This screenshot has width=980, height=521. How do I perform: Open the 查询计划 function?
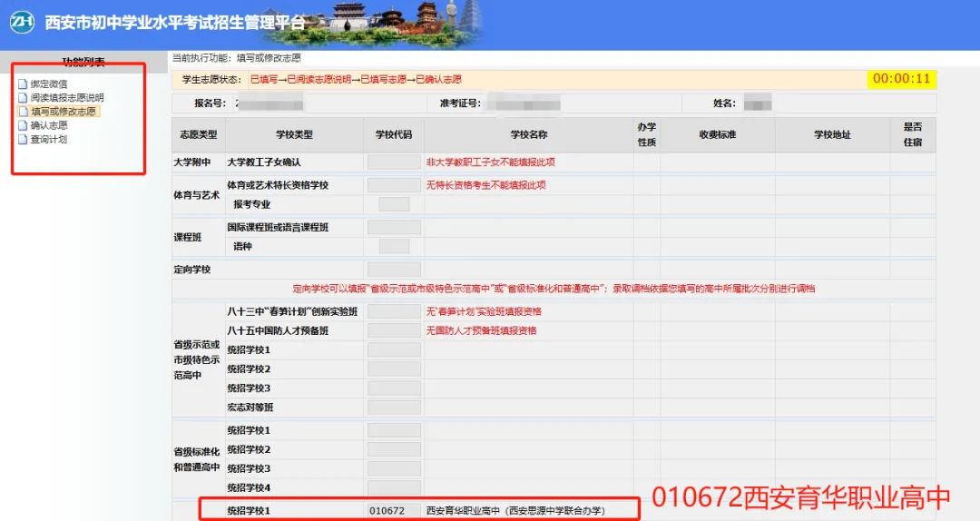coord(49,139)
